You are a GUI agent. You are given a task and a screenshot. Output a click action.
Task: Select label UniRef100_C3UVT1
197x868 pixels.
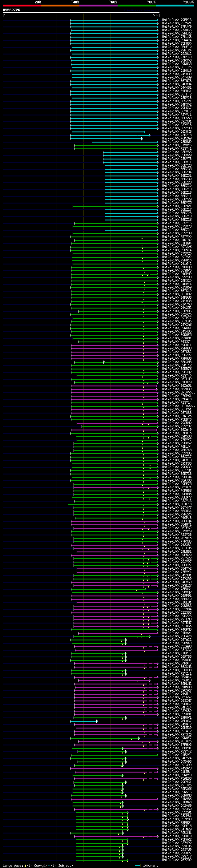[x=176, y=162]
